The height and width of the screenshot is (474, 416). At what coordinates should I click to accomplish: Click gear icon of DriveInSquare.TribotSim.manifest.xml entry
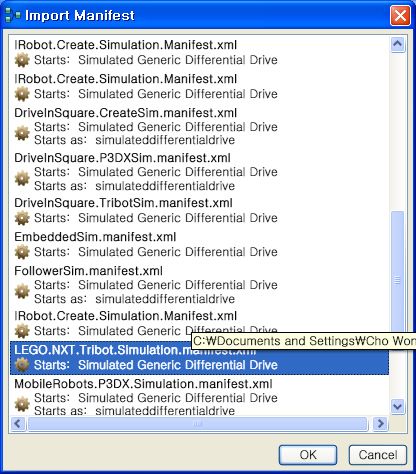point(22,218)
